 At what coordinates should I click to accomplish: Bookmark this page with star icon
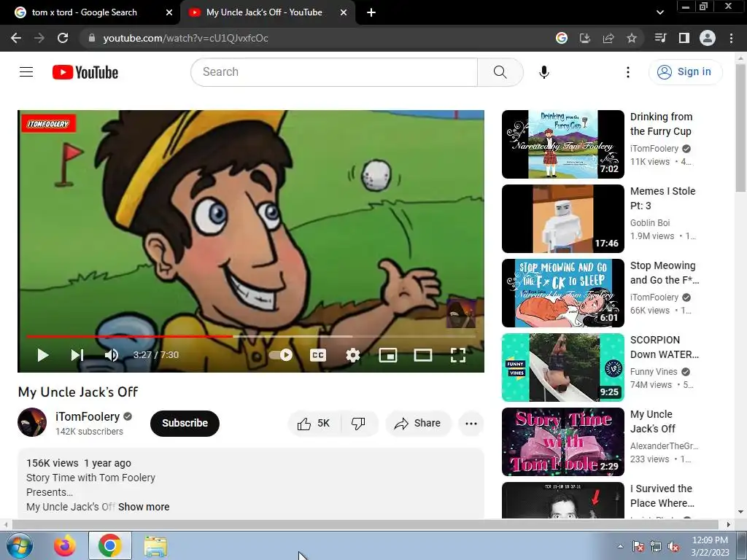(x=632, y=38)
